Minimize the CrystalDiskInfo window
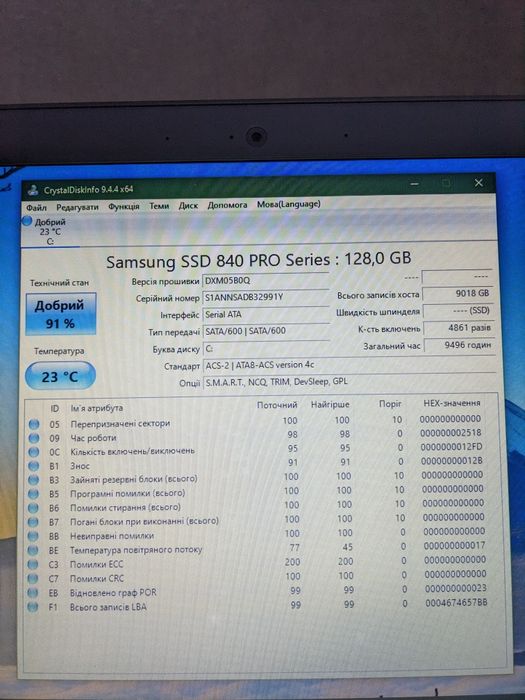The image size is (525, 700). pos(416,184)
